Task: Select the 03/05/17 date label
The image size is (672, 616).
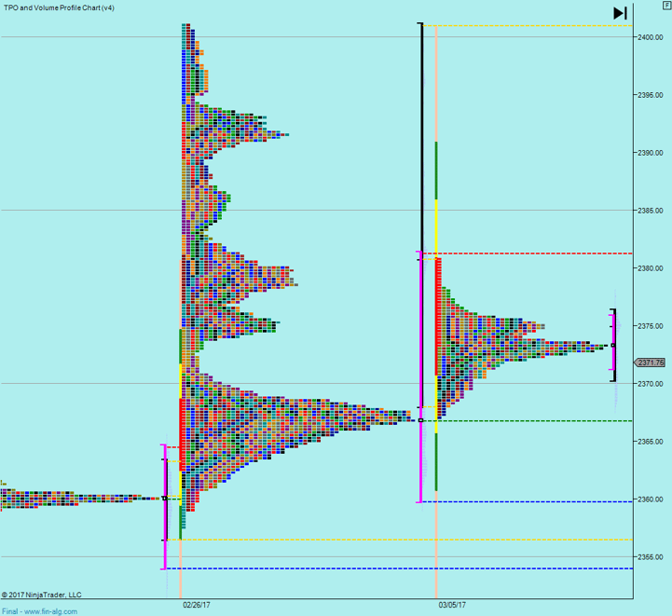Action: (452, 604)
